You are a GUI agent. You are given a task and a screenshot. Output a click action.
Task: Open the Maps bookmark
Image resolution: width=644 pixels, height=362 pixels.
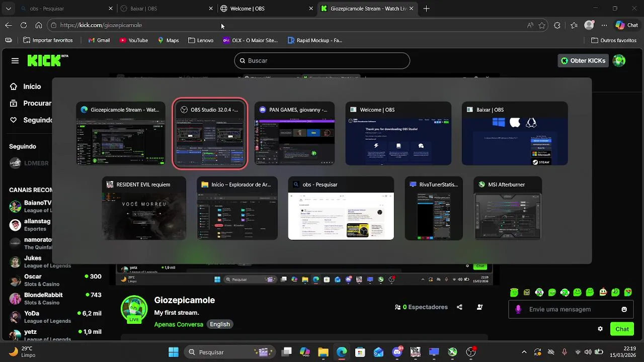pos(168,40)
